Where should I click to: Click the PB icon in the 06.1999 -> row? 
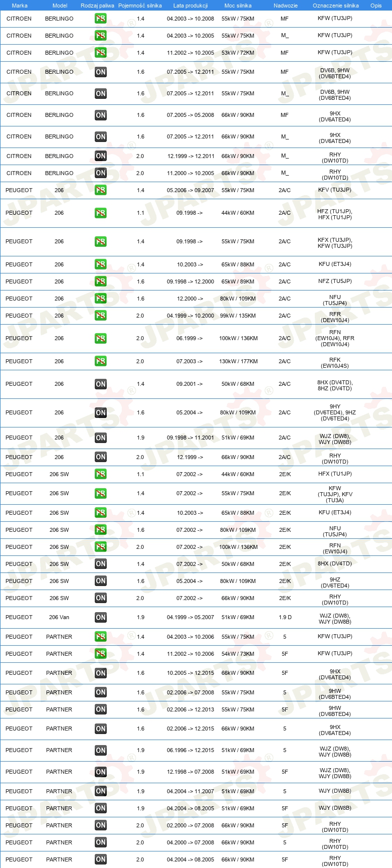tap(101, 338)
